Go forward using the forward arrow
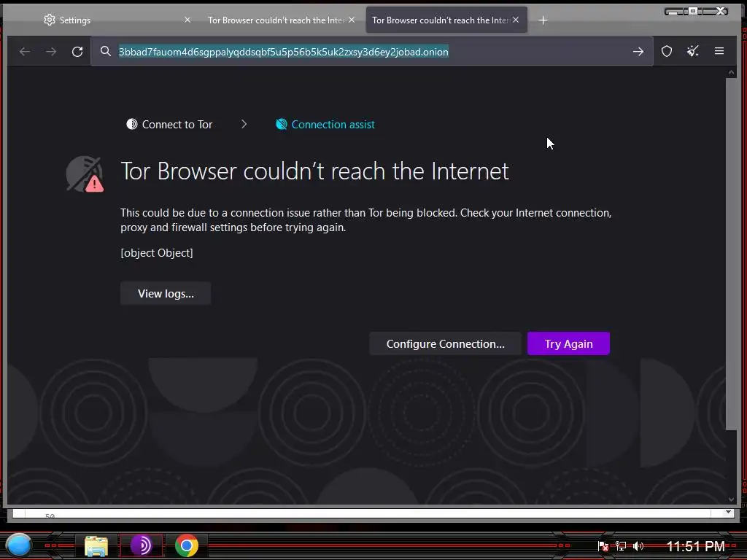Image resolution: width=747 pixels, height=560 pixels. point(51,52)
